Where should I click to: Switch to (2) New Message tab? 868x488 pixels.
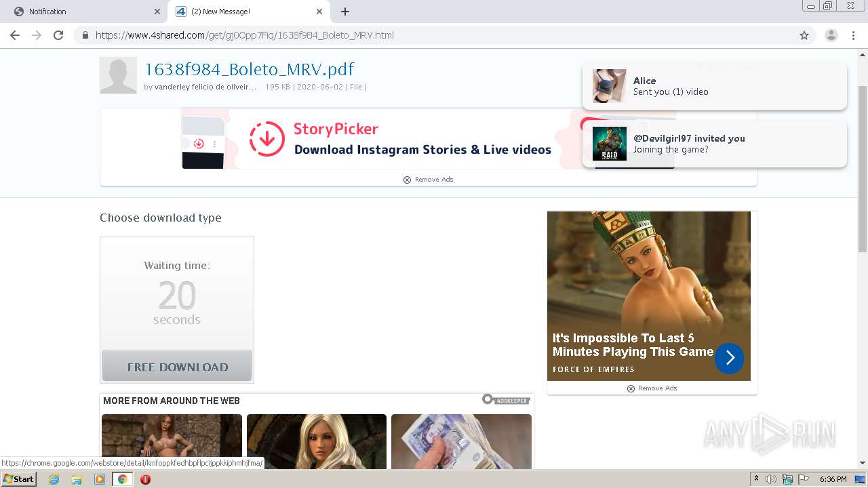coord(249,12)
